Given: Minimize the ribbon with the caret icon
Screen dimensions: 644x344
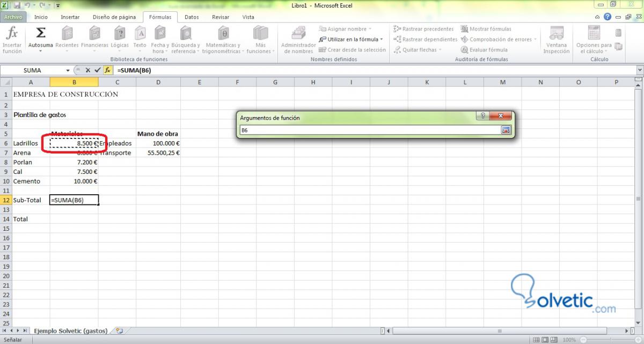Looking at the screenshot, I should 598,17.
